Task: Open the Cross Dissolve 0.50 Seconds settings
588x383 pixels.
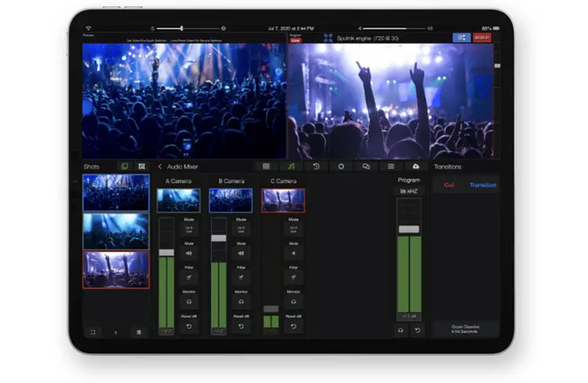Action: pos(466,329)
